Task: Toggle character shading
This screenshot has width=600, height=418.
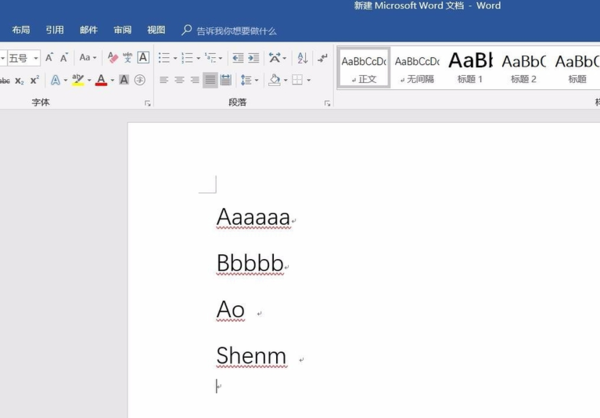Action: (124, 80)
